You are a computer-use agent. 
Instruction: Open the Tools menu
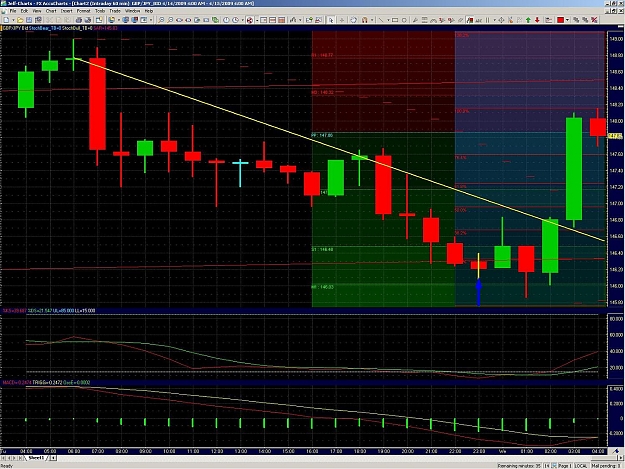pyautogui.click(x=100, y=11)
